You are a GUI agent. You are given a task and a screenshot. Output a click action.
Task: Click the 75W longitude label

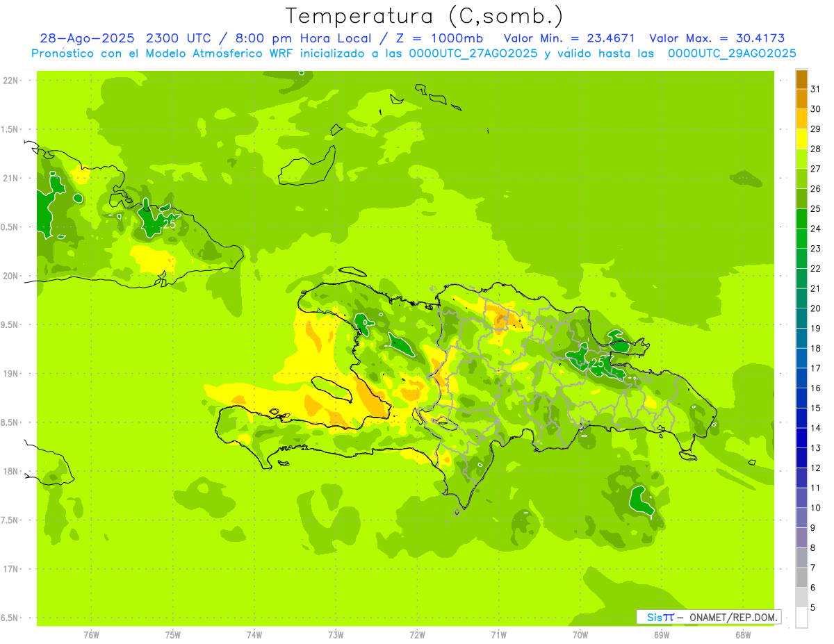172,635
